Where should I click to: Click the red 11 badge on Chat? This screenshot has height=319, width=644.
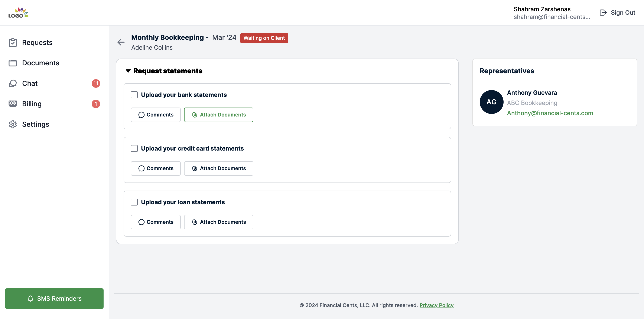click(96, 83)
